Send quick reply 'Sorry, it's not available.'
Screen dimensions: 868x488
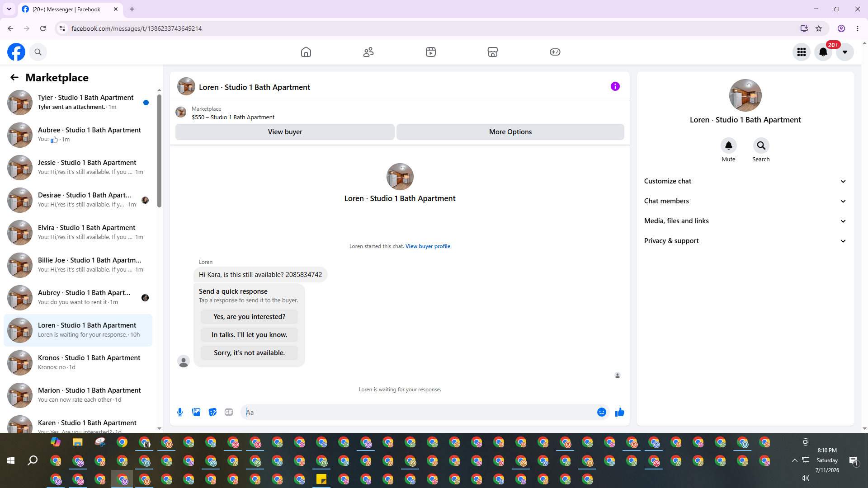coord(250,353)
